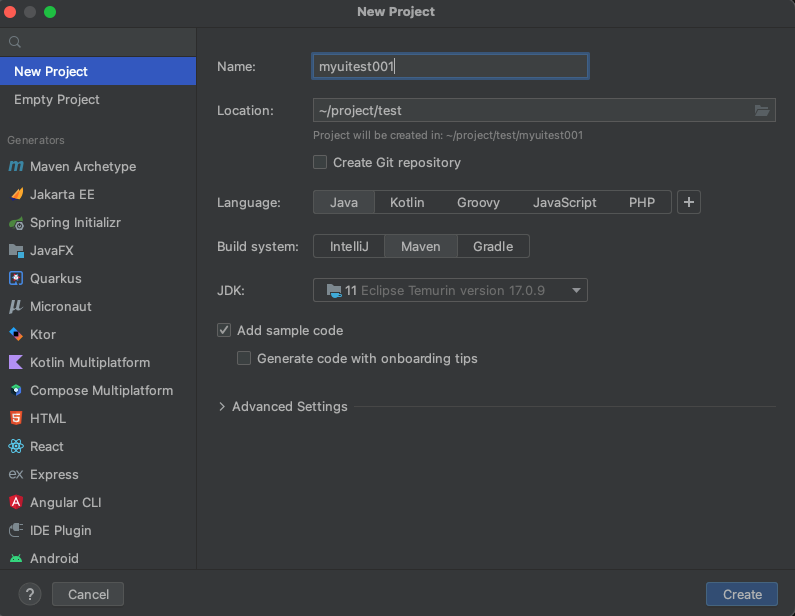Choose the Compose Multiplatform label in sidebar

(101, 390)
